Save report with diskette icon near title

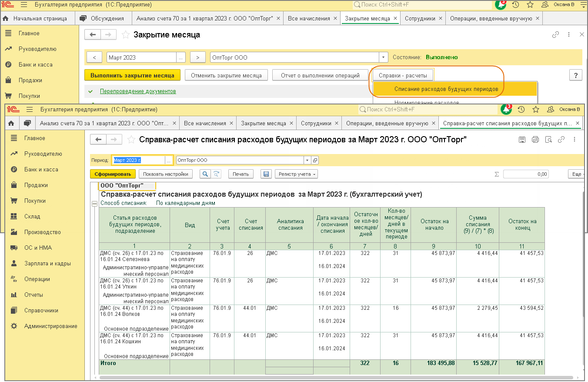(x=522, y=140)
